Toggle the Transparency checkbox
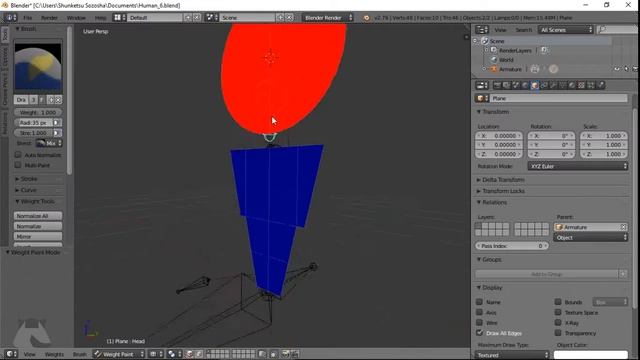Viewport: 640px width, 360px height. 558,333
